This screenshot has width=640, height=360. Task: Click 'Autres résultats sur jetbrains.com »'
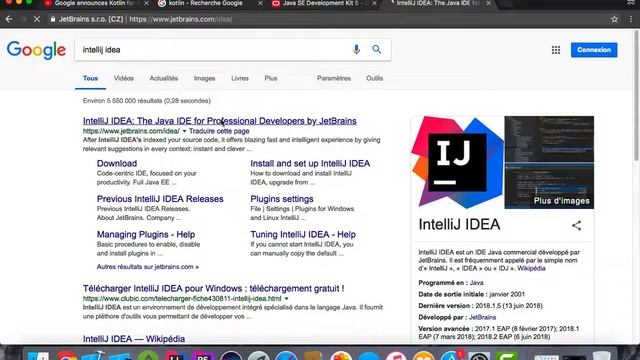(148, 267)
